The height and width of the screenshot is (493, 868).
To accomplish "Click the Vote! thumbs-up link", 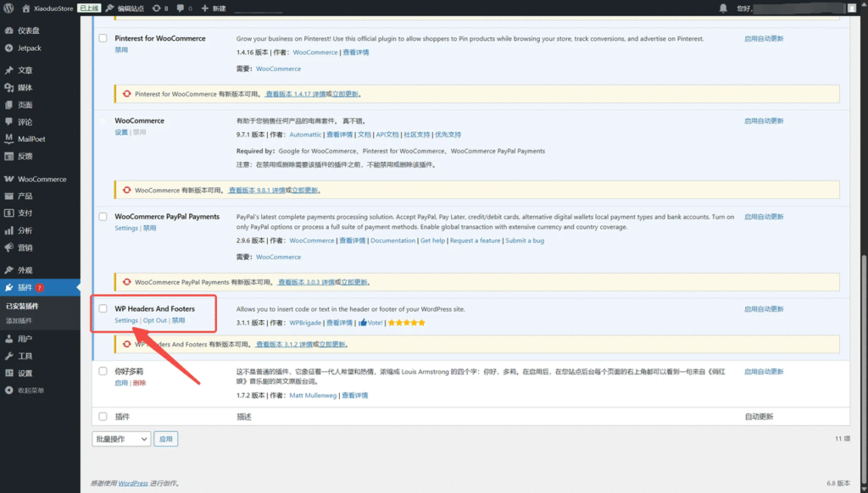I will (370, 323).
